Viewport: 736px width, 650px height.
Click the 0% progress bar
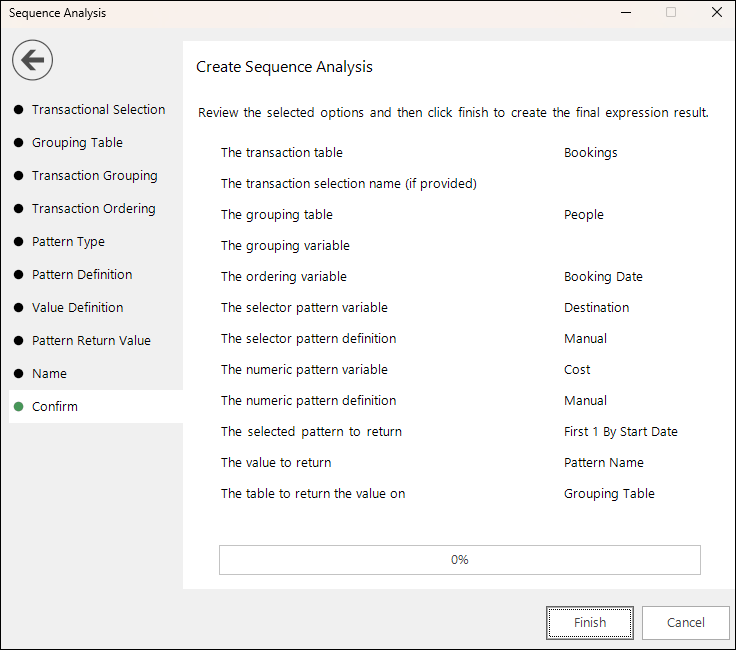point(460,560)
